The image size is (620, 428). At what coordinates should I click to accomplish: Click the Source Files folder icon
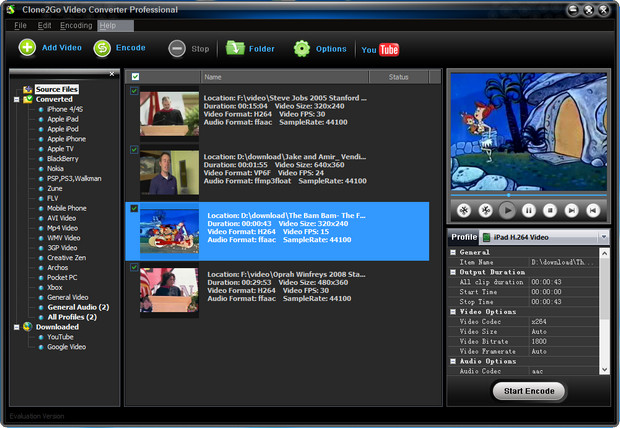28,89
